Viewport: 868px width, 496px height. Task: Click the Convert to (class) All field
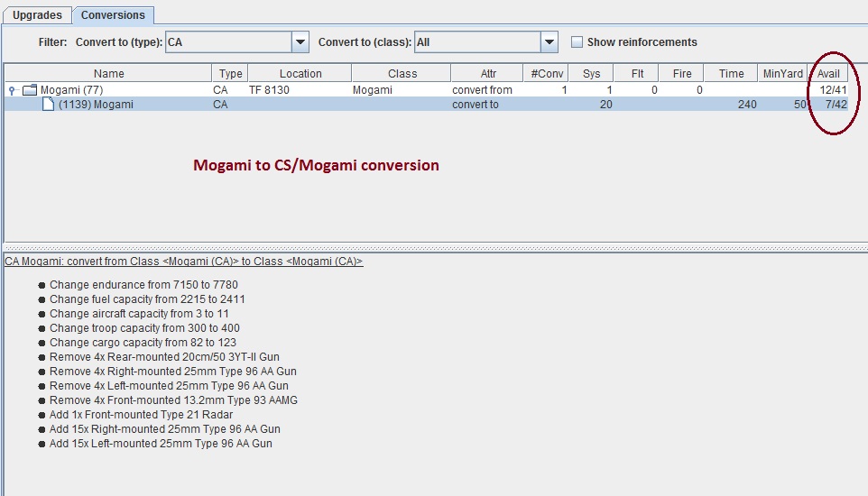pyautogui.click(x=477, y=42)
